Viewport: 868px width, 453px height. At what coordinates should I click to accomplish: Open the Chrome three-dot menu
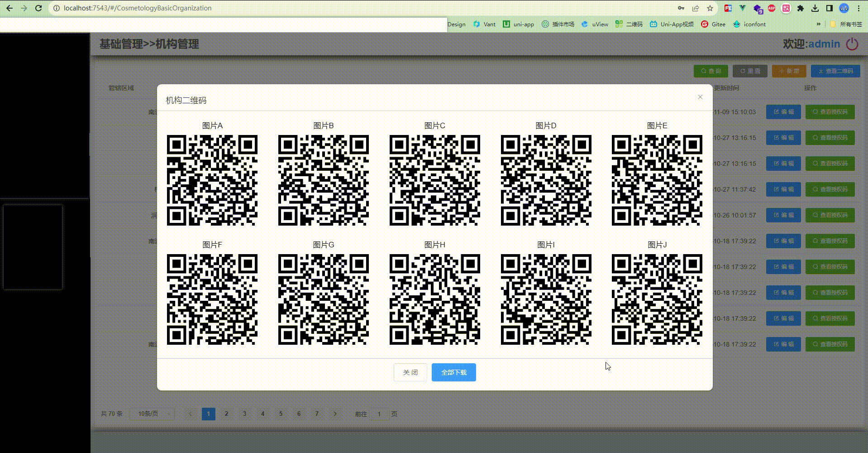point(858,8)
